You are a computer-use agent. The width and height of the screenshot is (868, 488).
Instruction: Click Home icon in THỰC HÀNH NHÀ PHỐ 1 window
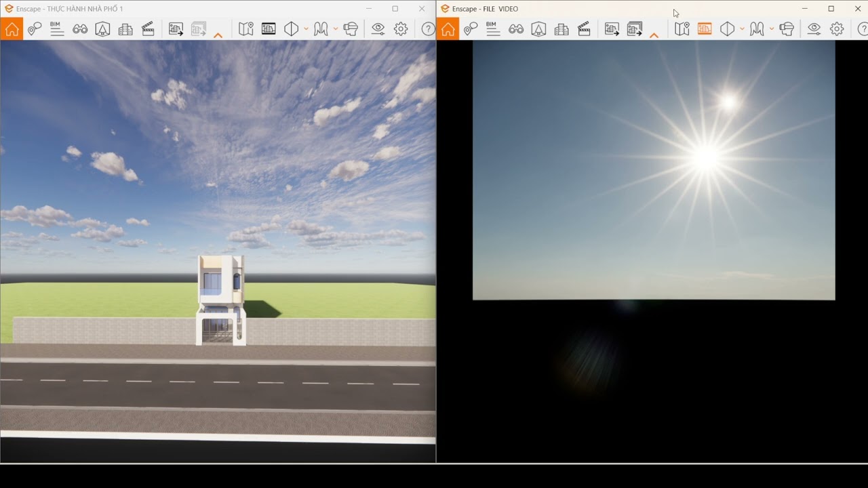12,29
